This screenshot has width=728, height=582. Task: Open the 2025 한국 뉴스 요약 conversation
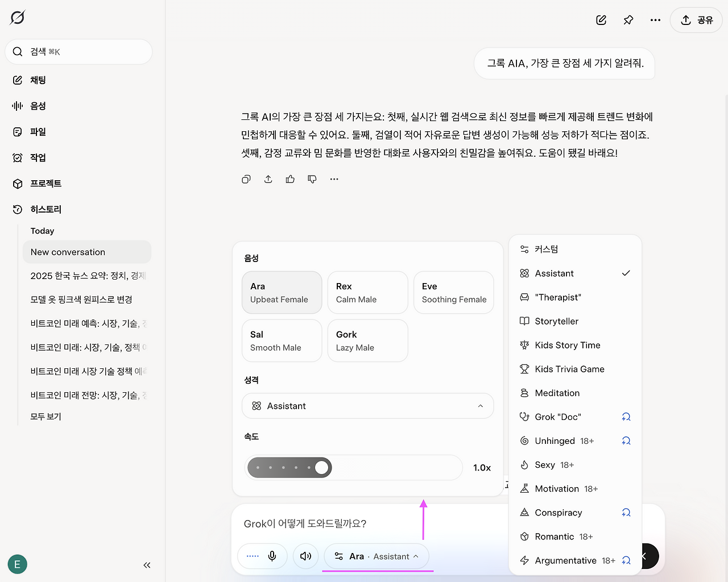point(87,276)
